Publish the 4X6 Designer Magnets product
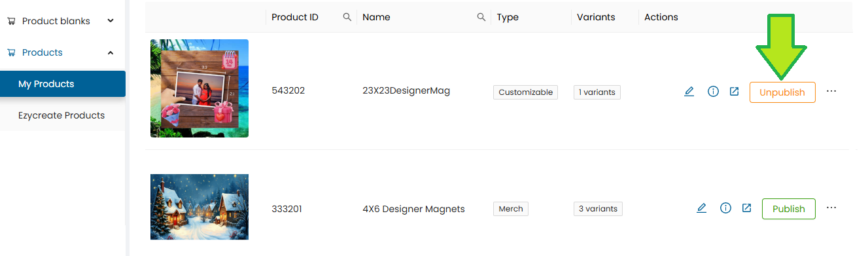The width and height of the screenshot is (868, 256). coord(788,209)
